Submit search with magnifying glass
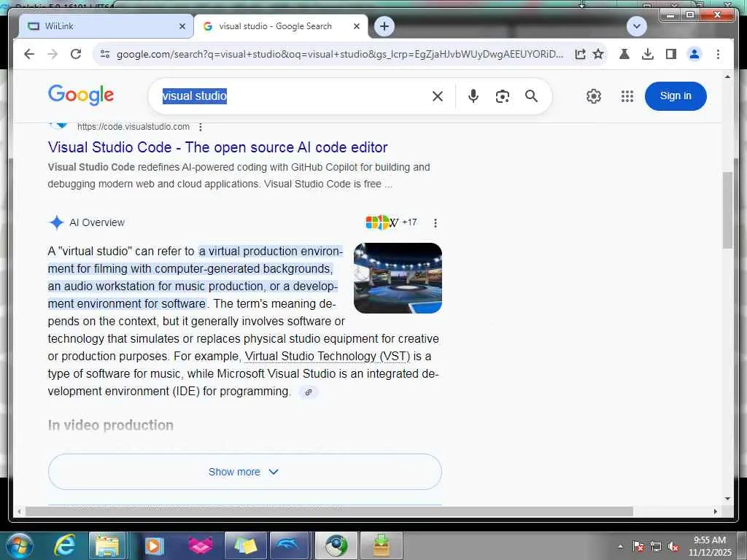Image resolution: width=747 pixels, height=560 pixels. click(x=531, y=96)
